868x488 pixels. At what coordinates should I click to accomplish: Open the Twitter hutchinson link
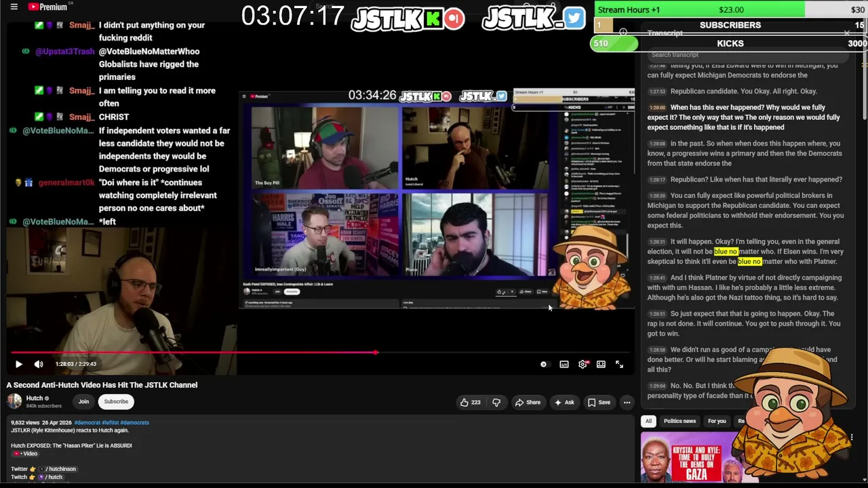click(59, 469)
